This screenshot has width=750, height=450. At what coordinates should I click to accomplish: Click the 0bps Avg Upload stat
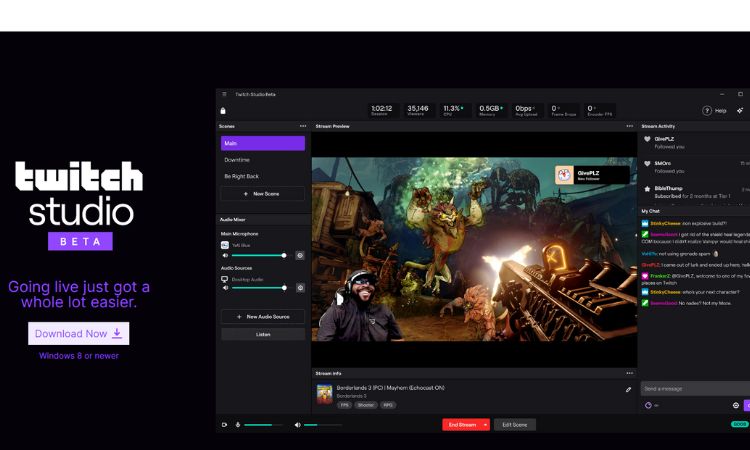[527, 110]
